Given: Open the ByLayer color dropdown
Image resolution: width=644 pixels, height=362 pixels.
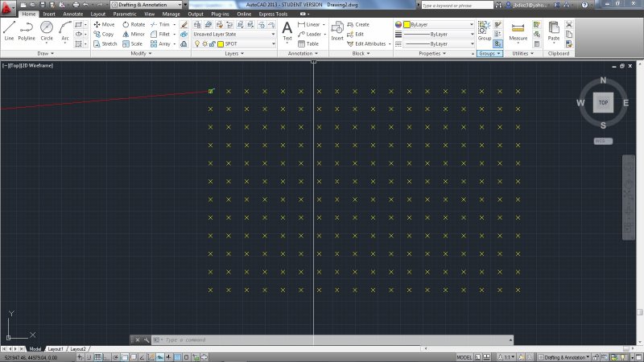Looking at the screenshot, I should click(439, 25).
